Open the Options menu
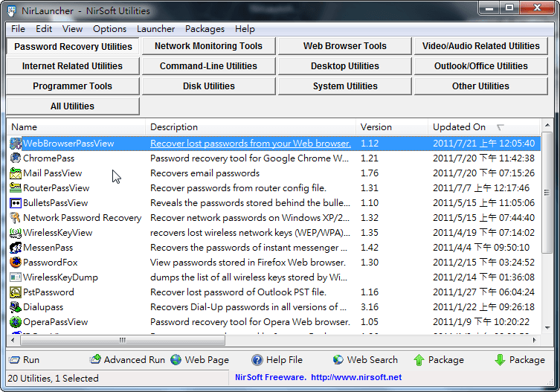 109,29
